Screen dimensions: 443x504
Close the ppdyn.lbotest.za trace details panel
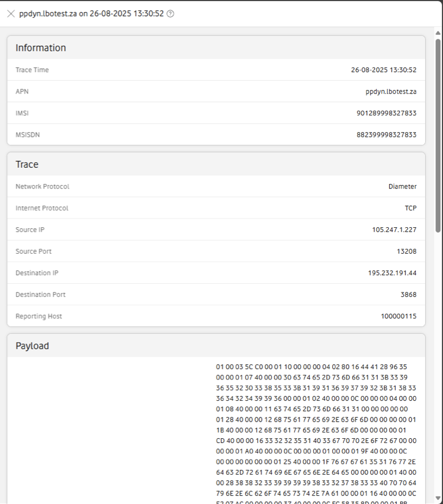(10, 14)
